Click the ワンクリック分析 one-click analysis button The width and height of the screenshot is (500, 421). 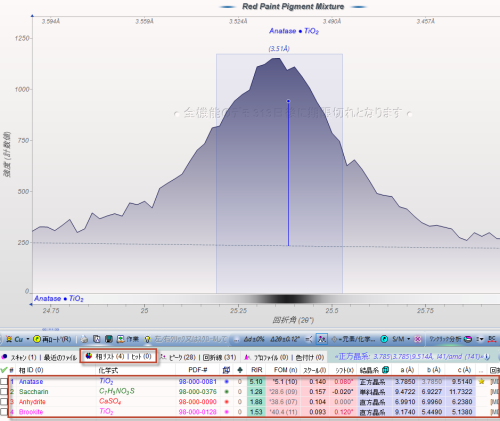(x=445, y=339)
